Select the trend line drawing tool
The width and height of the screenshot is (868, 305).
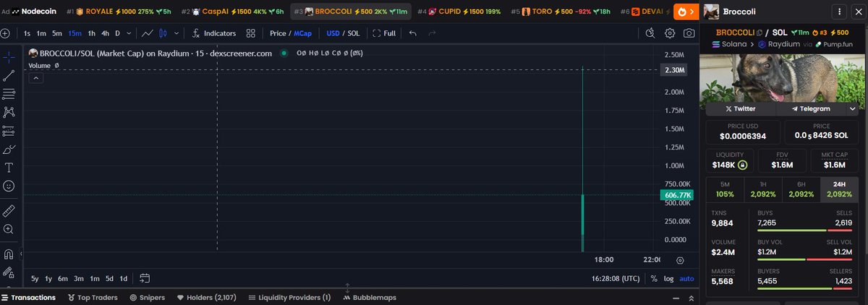[9, 75]
